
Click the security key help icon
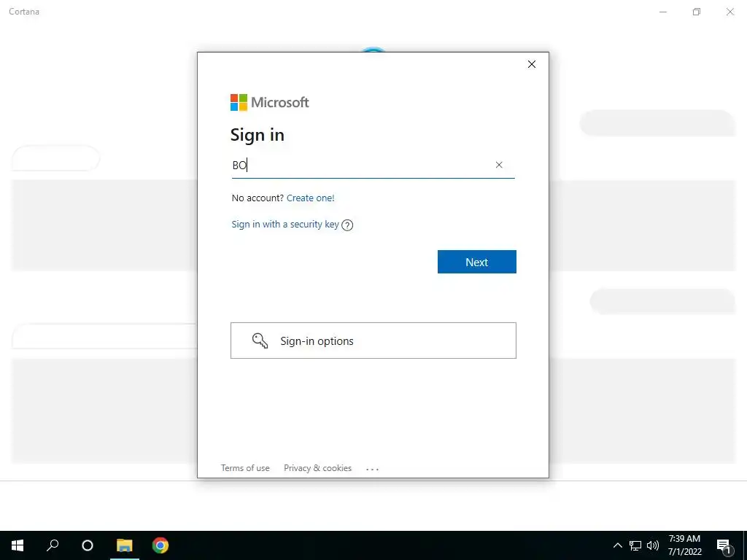(x=347, y=225)
